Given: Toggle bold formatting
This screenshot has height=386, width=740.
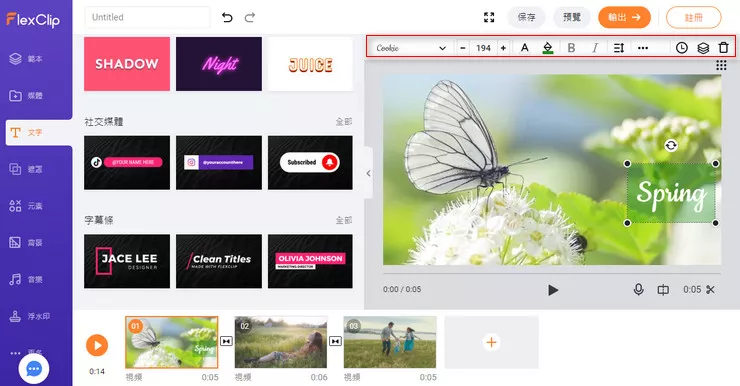Looking at the screenshot, I should (571, 48).
